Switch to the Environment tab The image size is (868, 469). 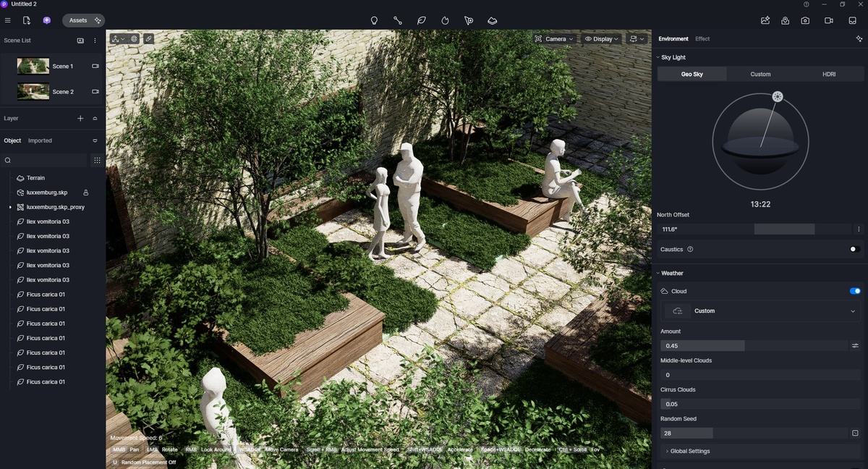673,39
